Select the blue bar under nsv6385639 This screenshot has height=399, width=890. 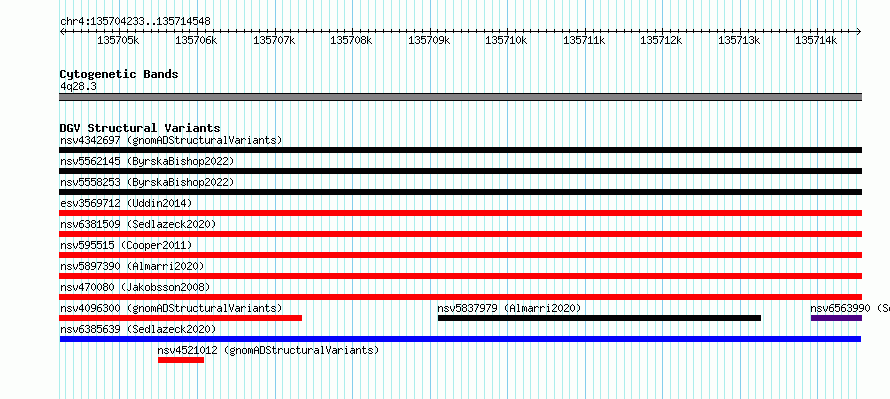click(460, 339)
